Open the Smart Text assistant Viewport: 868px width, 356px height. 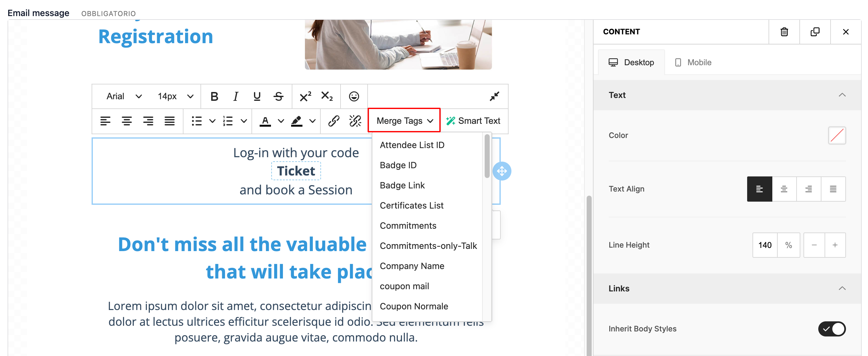click(x=473, y=121)
